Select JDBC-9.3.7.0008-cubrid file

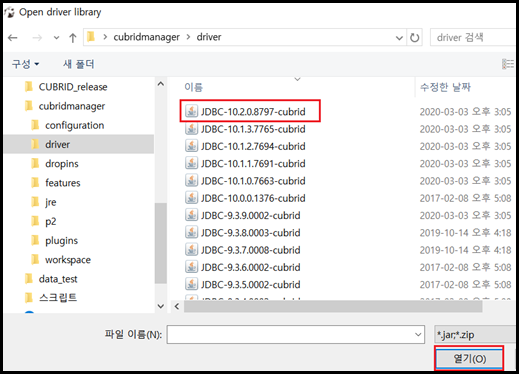250,250
